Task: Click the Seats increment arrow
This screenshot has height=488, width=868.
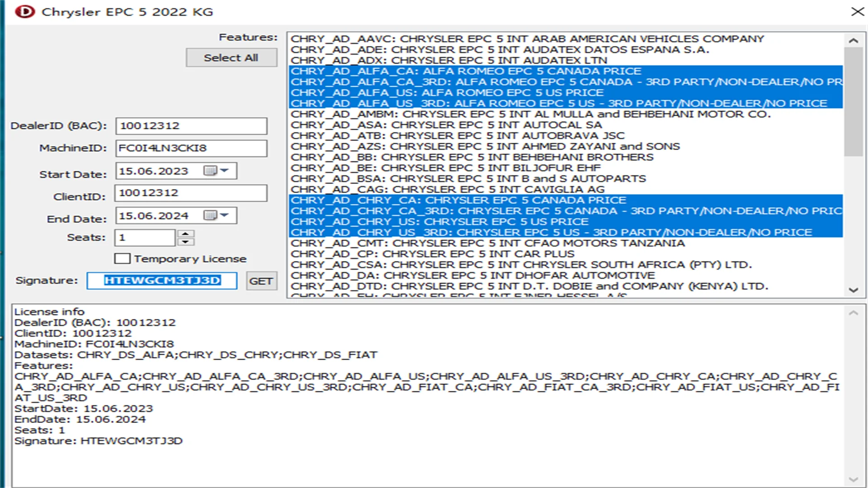Action: 186,232
